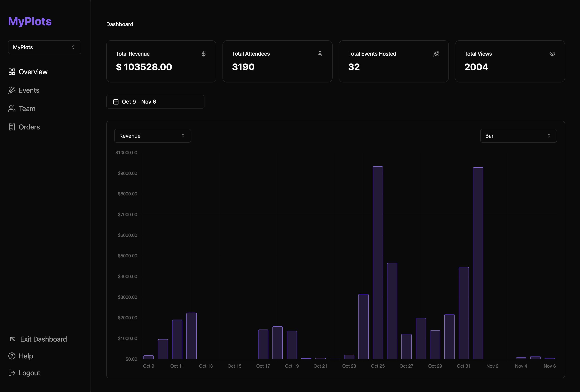Open the Orders page

[x=24, y=127]
